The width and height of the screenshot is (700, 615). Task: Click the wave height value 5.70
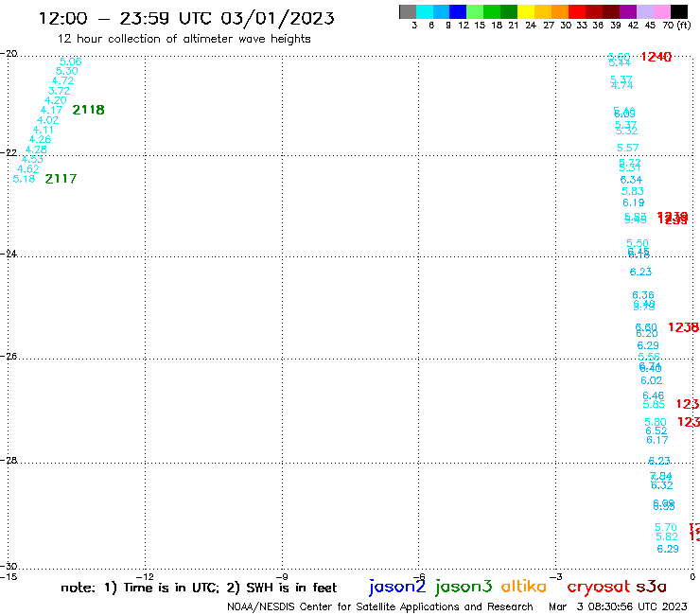(666, 527)
